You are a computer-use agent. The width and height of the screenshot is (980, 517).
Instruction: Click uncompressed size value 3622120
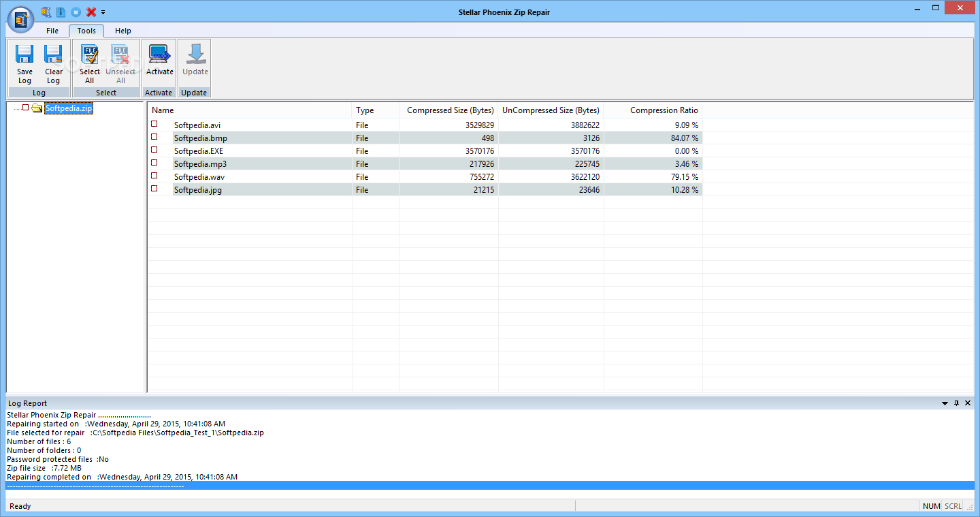click(x=585, y=177)
